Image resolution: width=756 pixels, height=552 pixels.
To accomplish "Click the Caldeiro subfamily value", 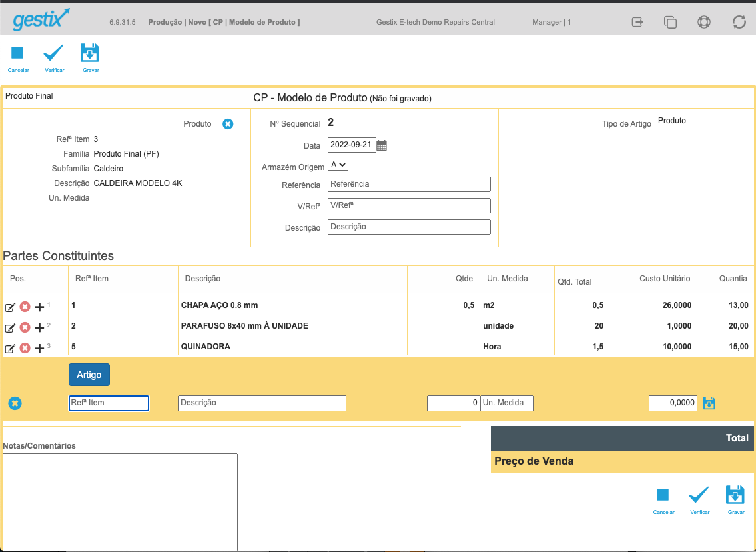I will coord(109,169).
